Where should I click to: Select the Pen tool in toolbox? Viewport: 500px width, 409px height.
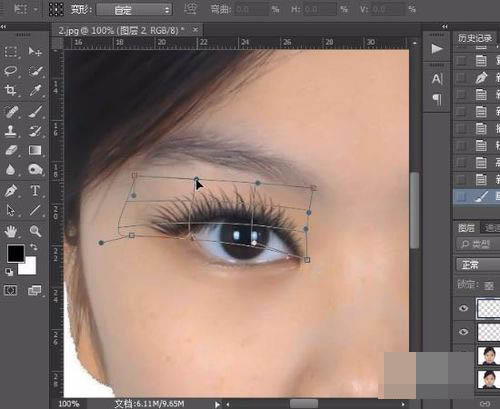coord(11,191)
